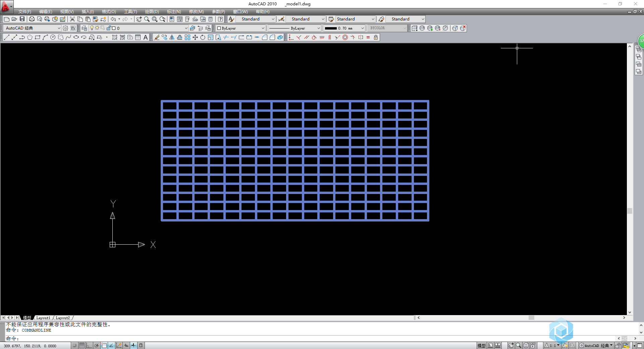Click the Cut scissors icon
The width and height of the screenshot is (644, 349).
click(x=72, y=19)
